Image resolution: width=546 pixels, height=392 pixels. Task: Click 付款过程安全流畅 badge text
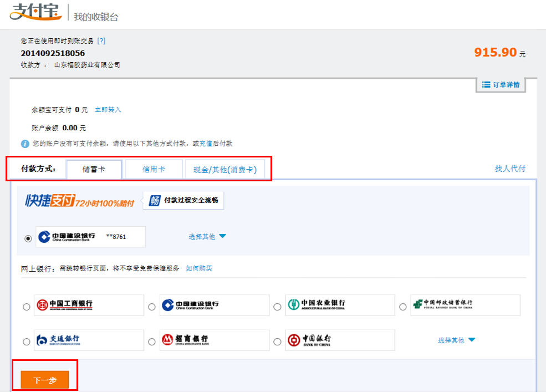(191, 200)
